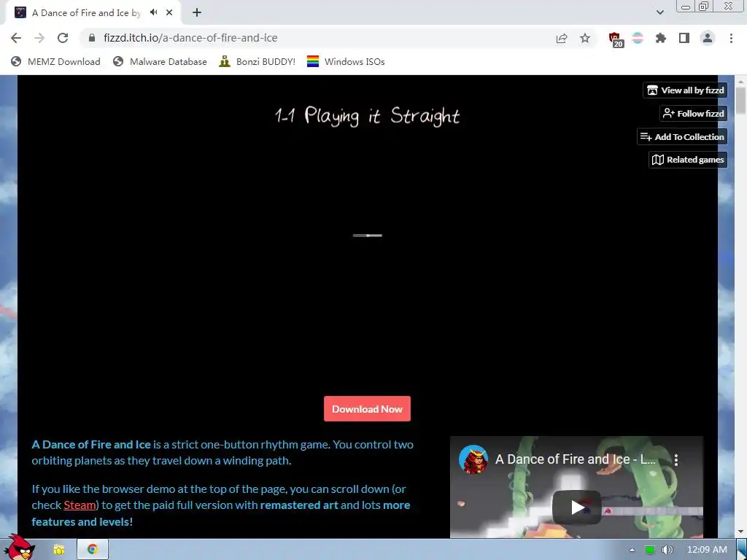Screen dimensions: 747x560
Task: Reload the current page
Action: [x=63, y=38]
